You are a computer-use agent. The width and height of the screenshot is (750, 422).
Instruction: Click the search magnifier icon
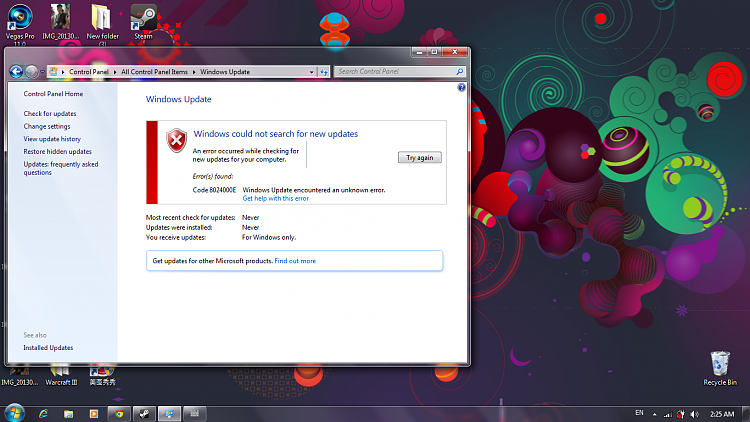click(460, 71)
